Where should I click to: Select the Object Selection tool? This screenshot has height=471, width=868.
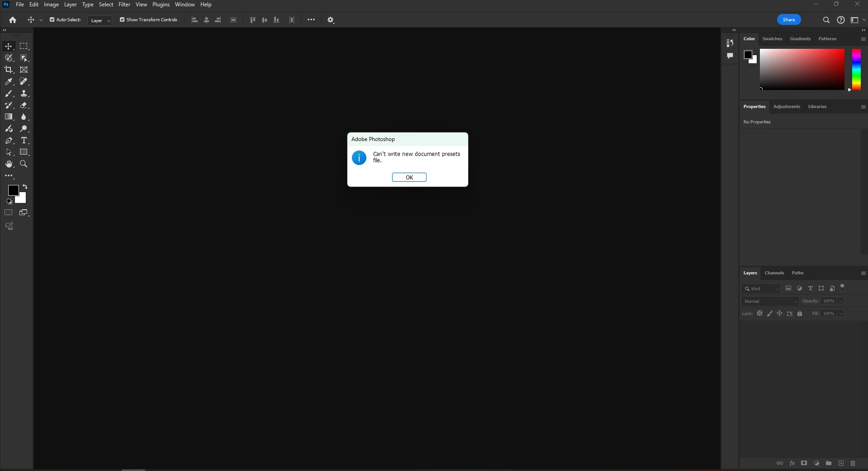(24, 58)
